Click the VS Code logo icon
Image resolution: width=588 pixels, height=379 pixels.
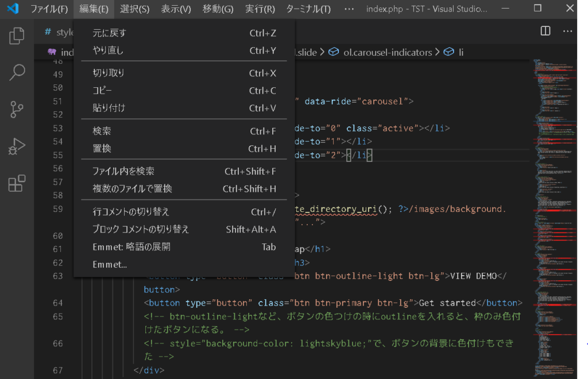point(13,9)
